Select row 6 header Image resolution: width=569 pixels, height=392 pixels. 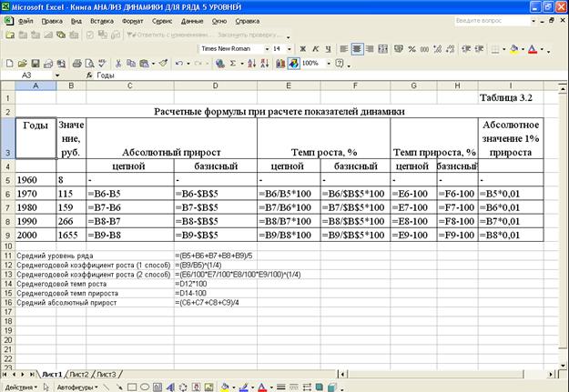point(7,194)
